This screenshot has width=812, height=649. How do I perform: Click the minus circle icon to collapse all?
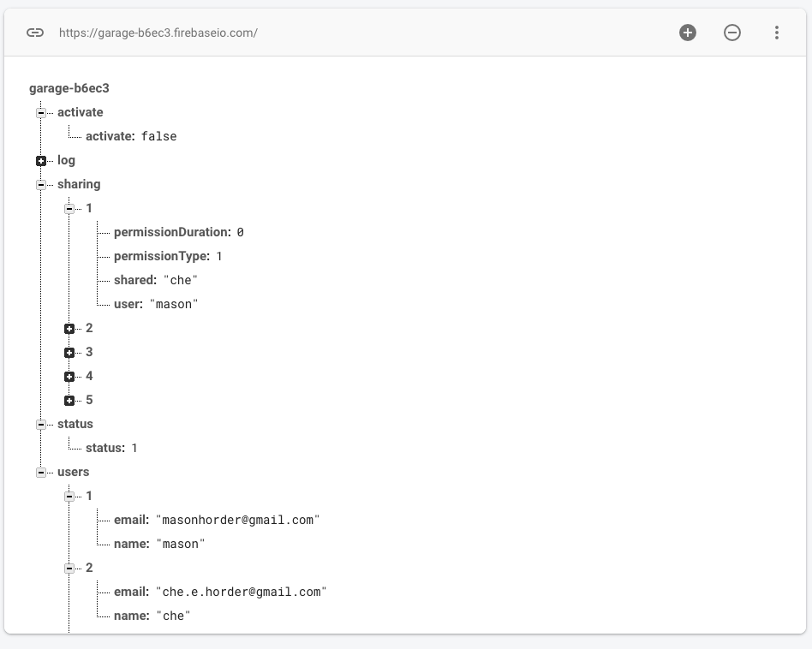click(731, 33)
